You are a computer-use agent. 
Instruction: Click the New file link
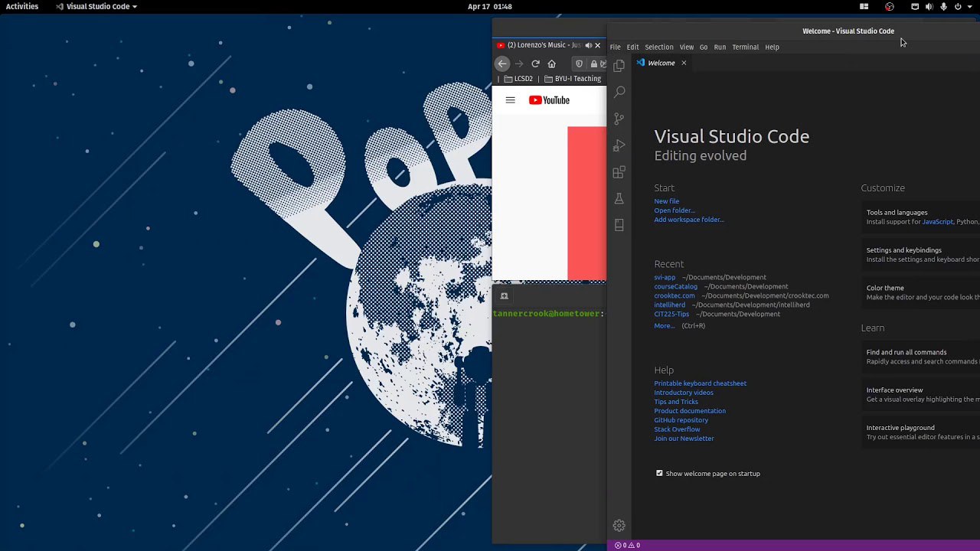tap(666, 201)
